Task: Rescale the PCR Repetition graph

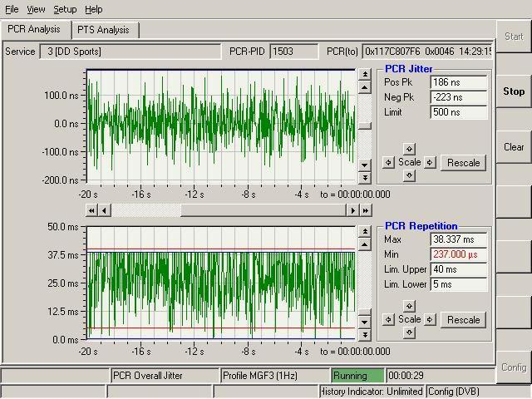Action: tap(464, 320)
